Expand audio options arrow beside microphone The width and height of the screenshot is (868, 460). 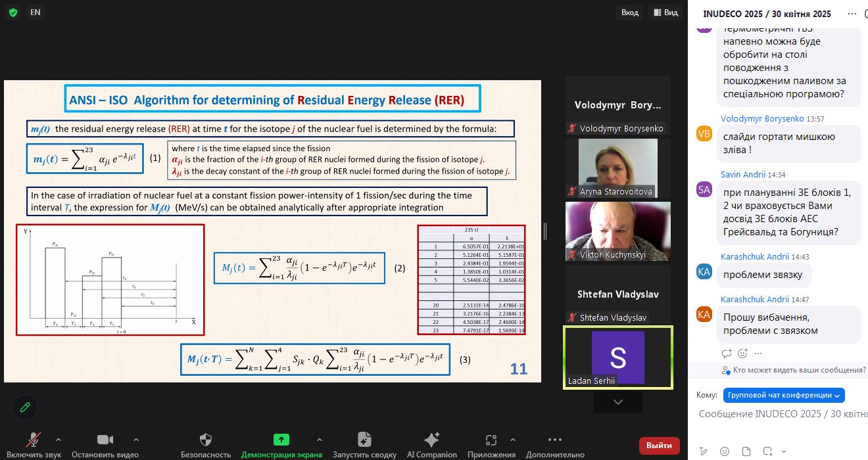tap(59, 439)
